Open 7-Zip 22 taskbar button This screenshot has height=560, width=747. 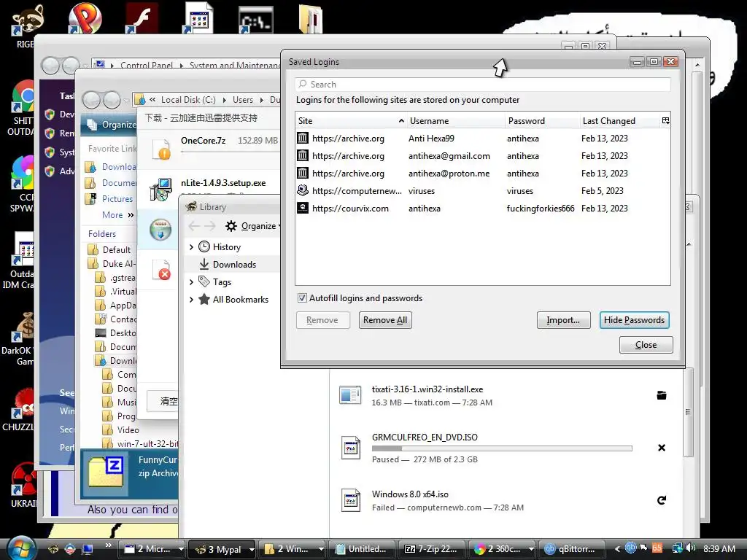click(432, 549)
